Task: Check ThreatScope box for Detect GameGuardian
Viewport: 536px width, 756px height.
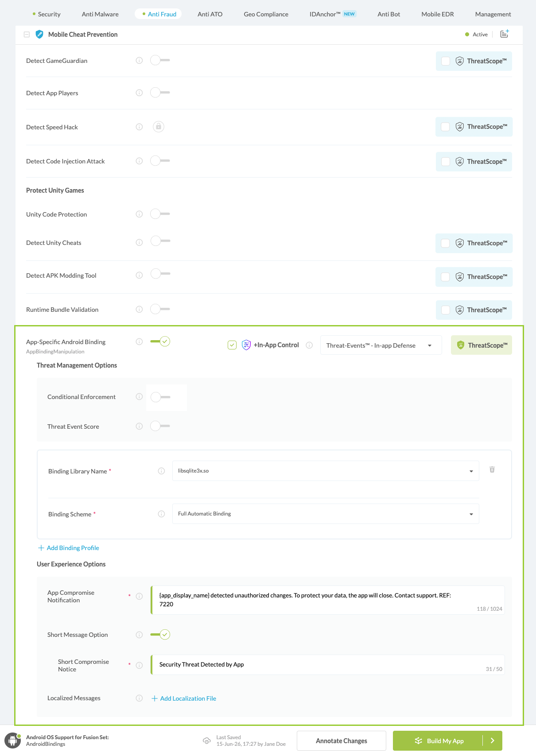Action: [446, 61]
